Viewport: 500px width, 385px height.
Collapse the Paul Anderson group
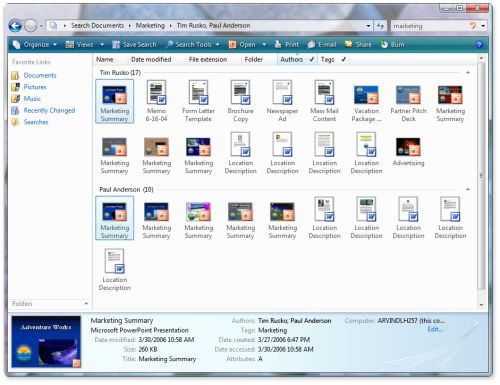(468, 189)
